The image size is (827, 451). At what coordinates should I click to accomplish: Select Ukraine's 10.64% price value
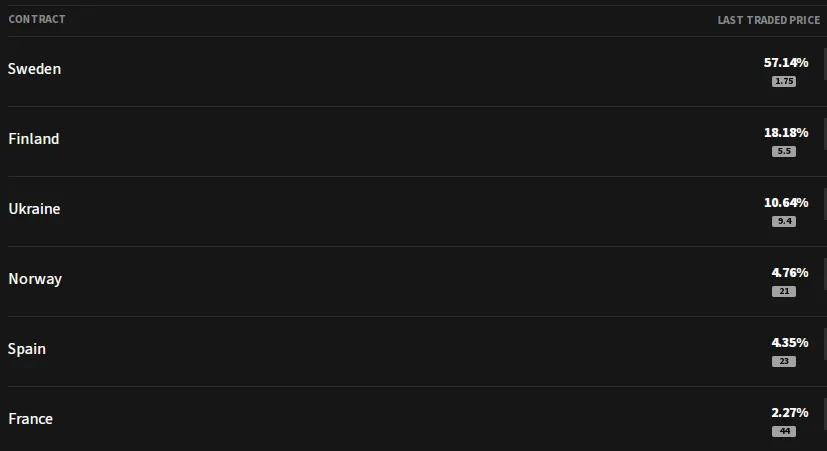786,202
